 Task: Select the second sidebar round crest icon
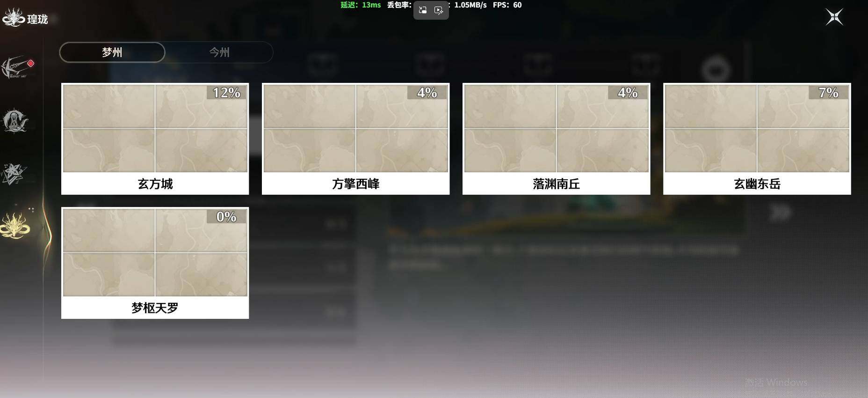point(15,121)
